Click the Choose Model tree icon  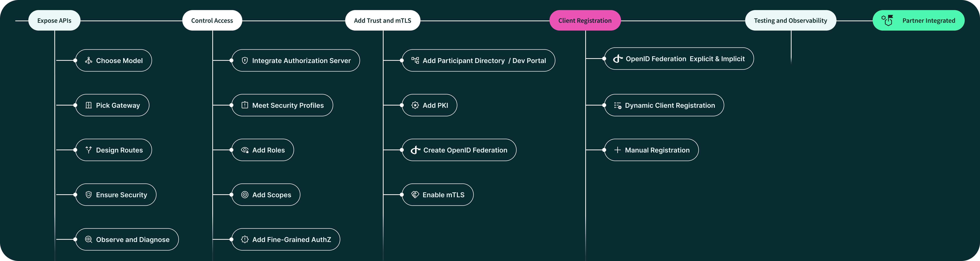(x=89, y=60)
